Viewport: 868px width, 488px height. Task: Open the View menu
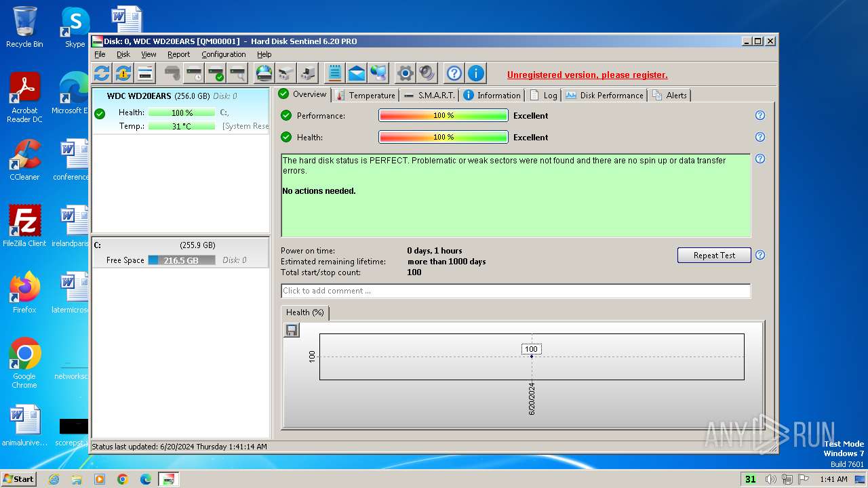[x=149, y=54]
